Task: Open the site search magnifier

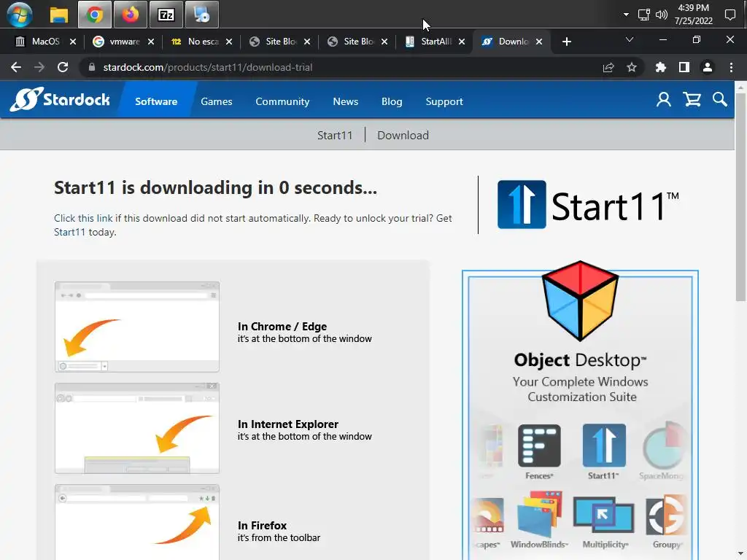Action: (720, 99)
